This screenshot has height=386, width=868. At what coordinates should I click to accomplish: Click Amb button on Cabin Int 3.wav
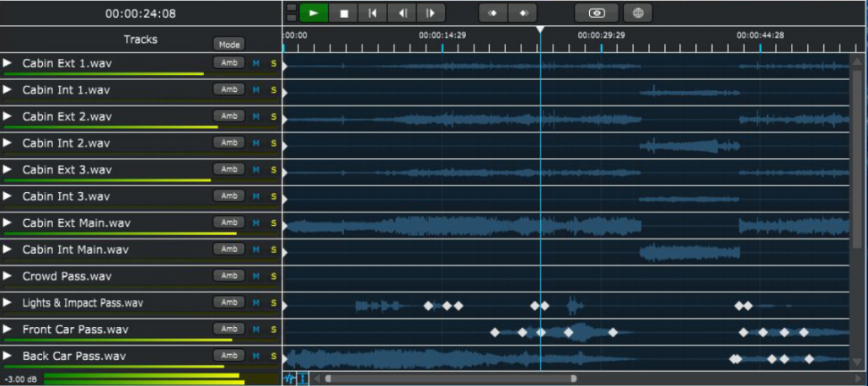point(228,196)
